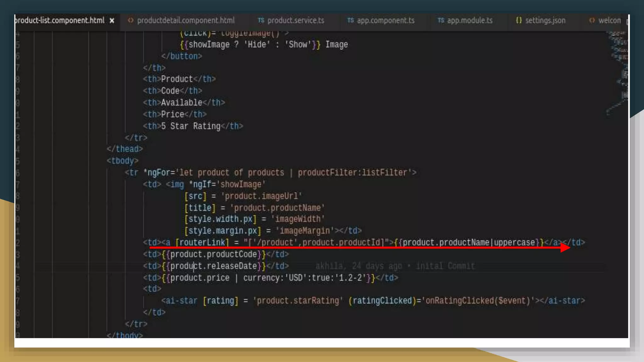Click braces icon on settings.json tab
The width and height of the screenshot is (644, 362).
(519, 20)
